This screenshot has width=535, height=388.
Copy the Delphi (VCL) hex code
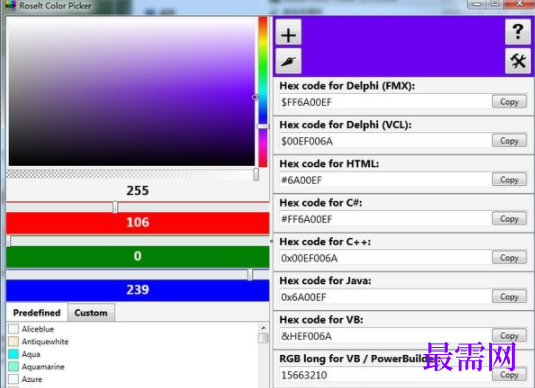coord(509,141)
